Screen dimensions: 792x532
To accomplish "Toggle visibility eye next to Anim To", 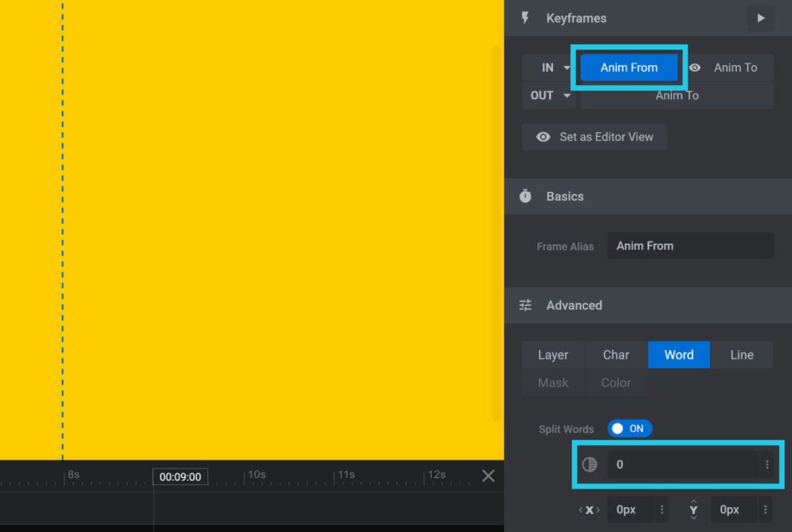I will click(x=695, y=68).
